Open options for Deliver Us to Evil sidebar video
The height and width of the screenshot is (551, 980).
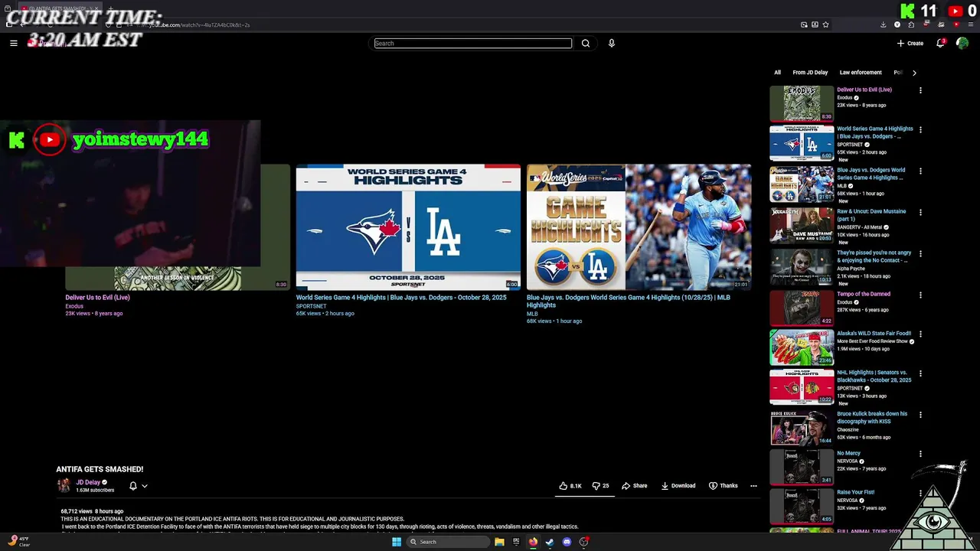click(920, 90)
